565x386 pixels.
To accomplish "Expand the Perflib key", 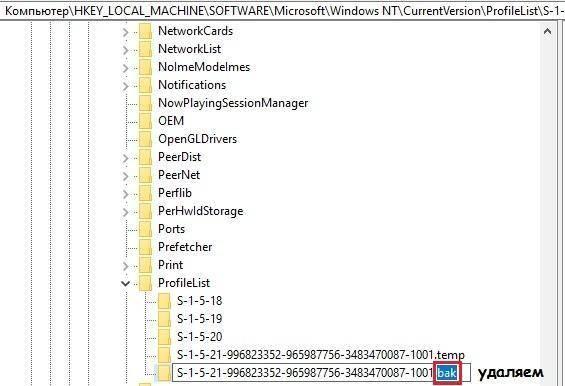I will pos(125,194).
